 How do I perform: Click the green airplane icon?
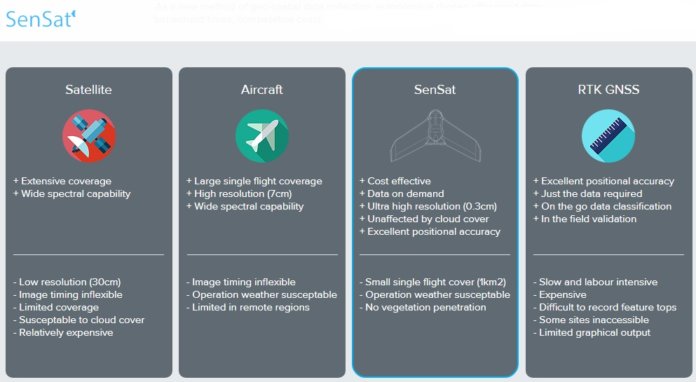[262, 136]
